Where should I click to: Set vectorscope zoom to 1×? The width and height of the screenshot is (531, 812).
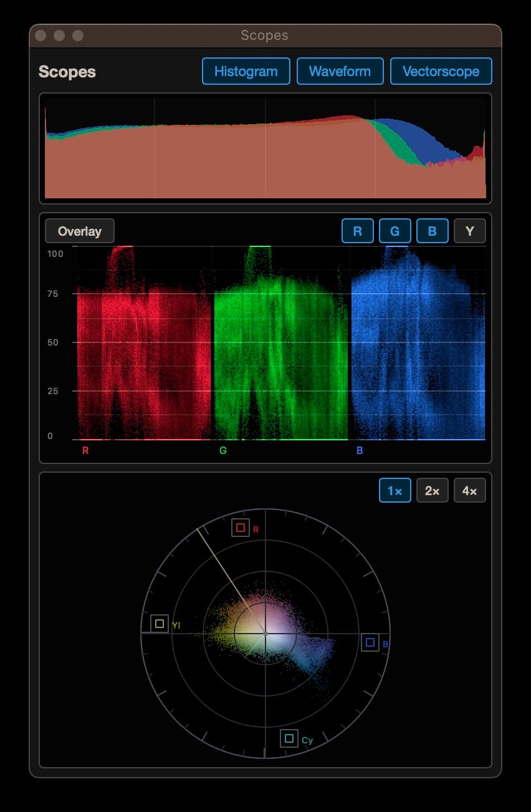click(395, 490)
